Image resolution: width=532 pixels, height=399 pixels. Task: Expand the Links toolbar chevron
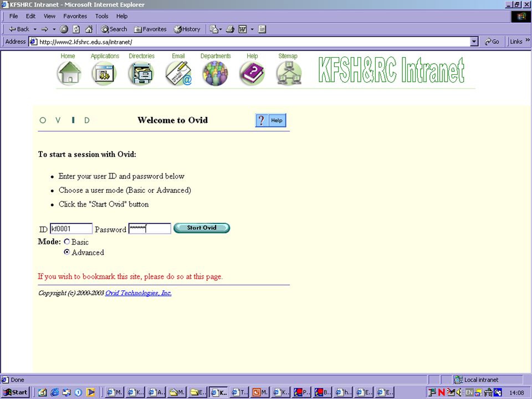pyautogui.click(x=528, y=40)
